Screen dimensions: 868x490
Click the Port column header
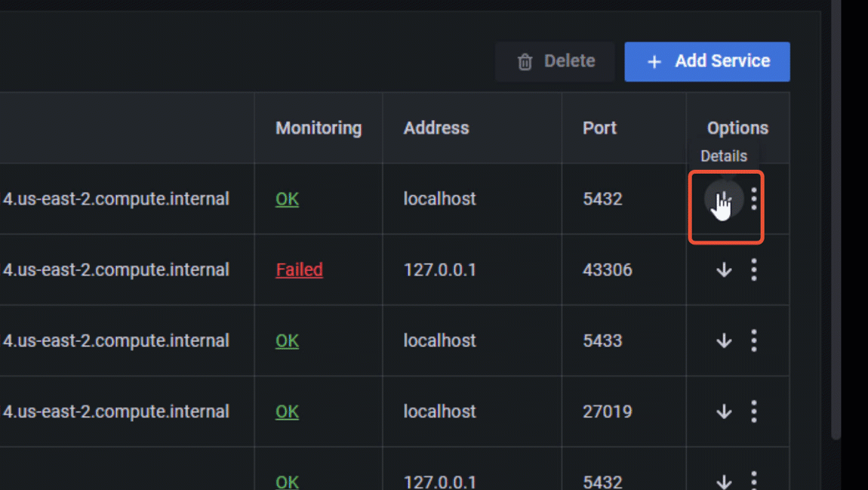tap(599, 128)
